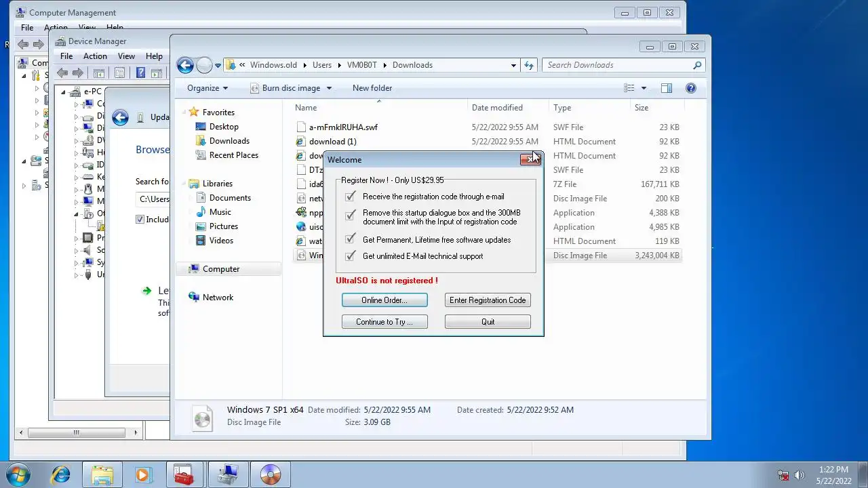
Task: Open the File menu in Device Manager
Action: pyautogui.click(x=66, y=56)
